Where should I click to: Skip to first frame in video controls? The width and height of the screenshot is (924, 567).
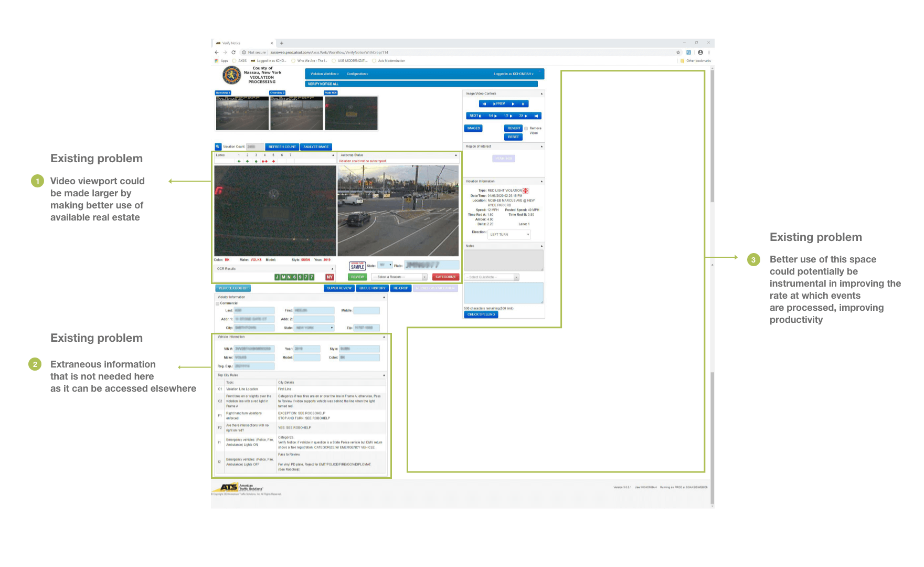coord(484,104)
